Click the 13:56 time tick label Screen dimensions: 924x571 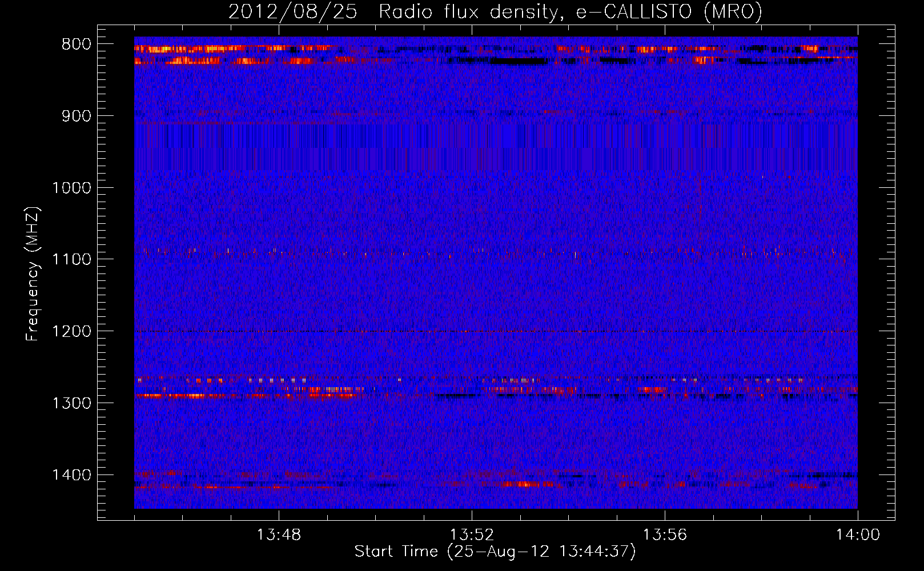tap(665, 535)
